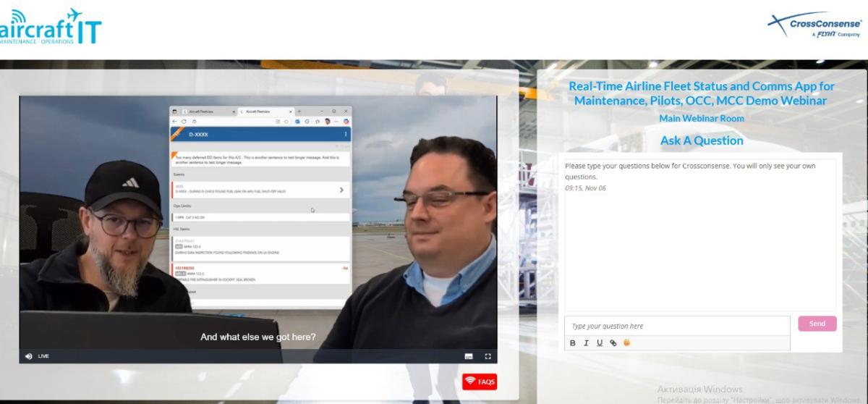Open the red HIL item 102188255
The width and height of the screenshot is (868, 404).
[x=260, y=273]
